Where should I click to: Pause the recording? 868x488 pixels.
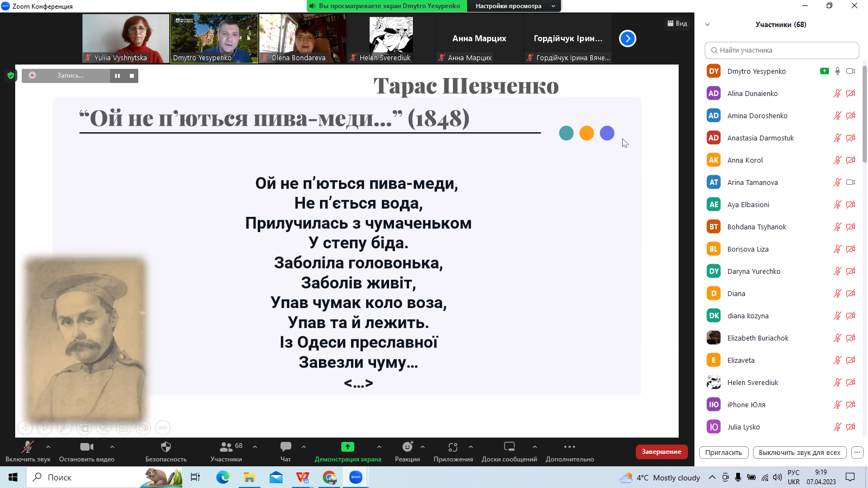[x=117, y=76]
